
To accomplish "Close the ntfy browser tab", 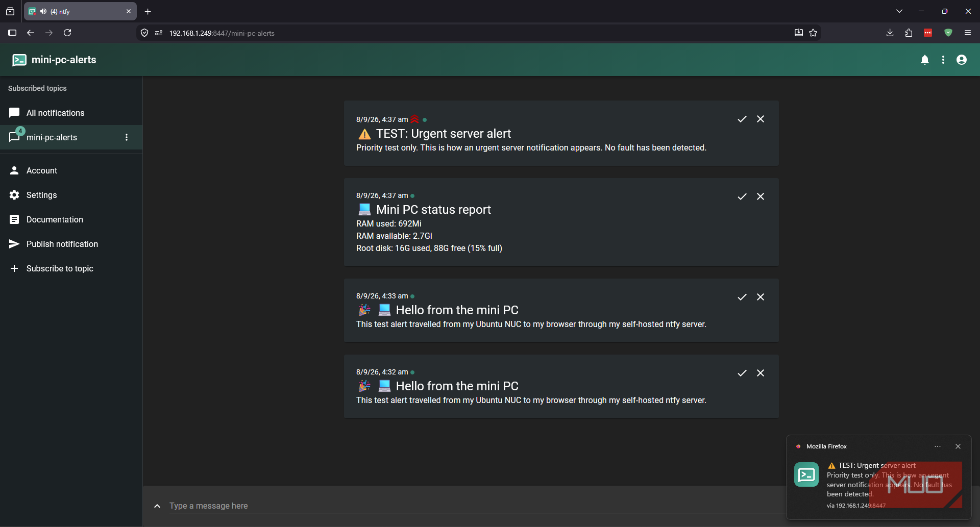I will (129, 11).
